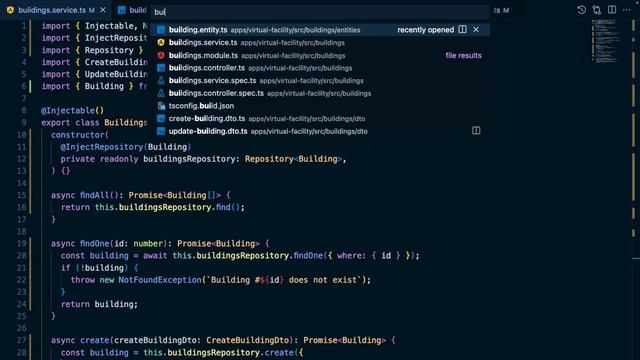Click the icon beside tsconfig.build.json
The width and height of the screenshot is (640, 360).
(x=161, y=106)
